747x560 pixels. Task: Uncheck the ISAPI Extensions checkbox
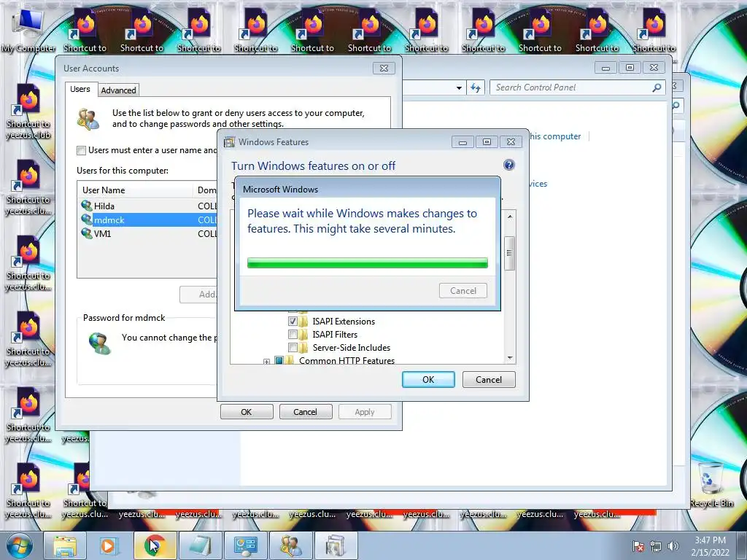293,322
